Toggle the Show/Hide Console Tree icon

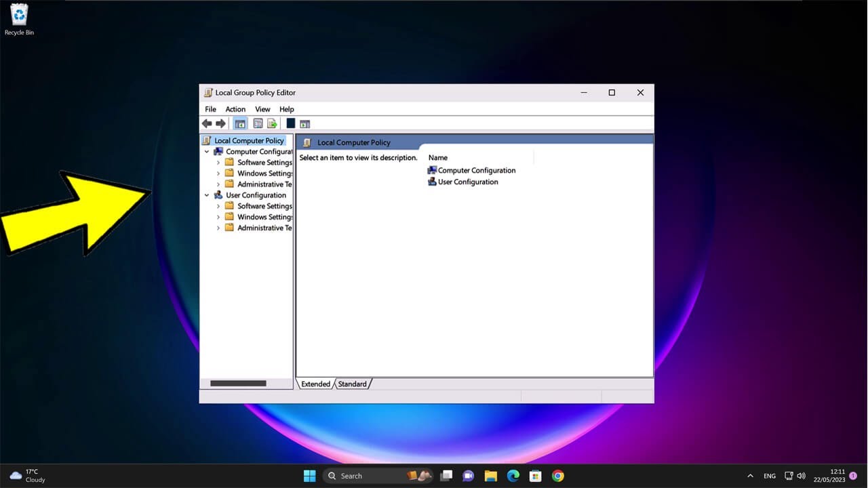[240, 123]
